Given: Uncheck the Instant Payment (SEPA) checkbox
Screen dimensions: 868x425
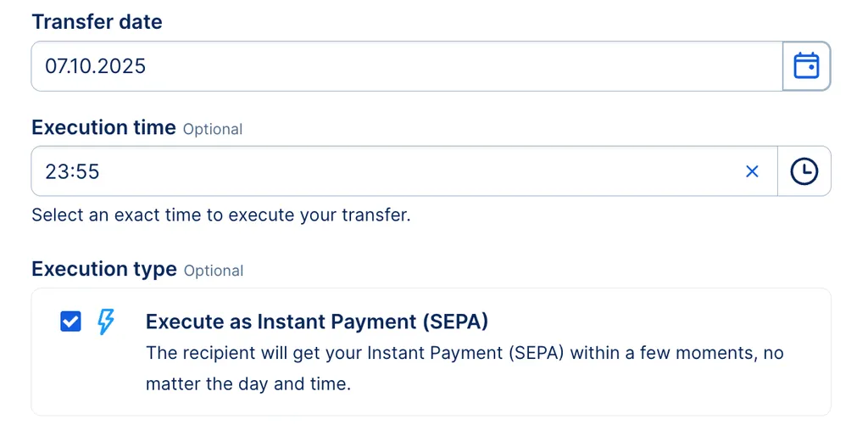Looking at the screenshot, I should (70, 322).
